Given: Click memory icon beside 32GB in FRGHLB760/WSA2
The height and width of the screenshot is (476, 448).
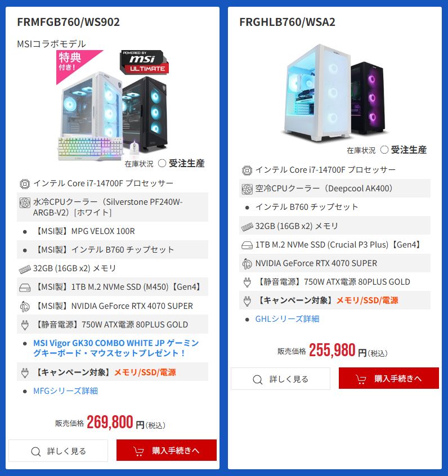Looking at the screenshot, I should pyautogui.click(x=247, y=227).
